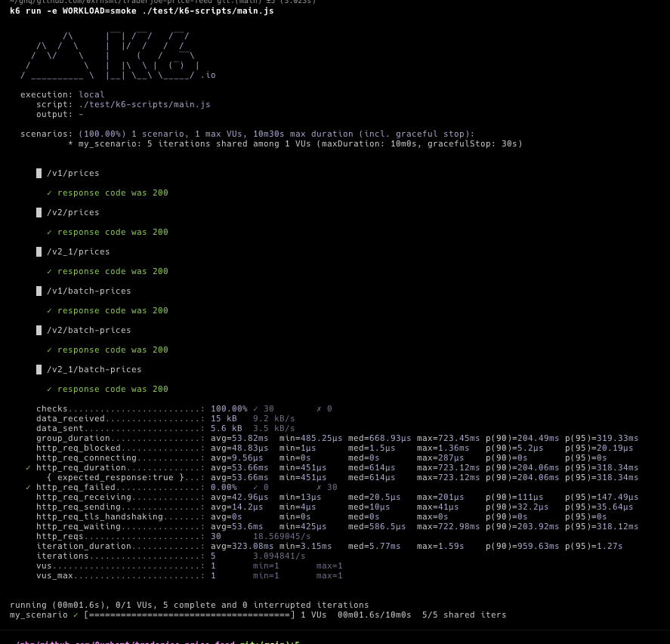Click the script path ./test/k6-scripts/main.js
The height and width of the screenshot is (644, 670).
pos(144,105)
